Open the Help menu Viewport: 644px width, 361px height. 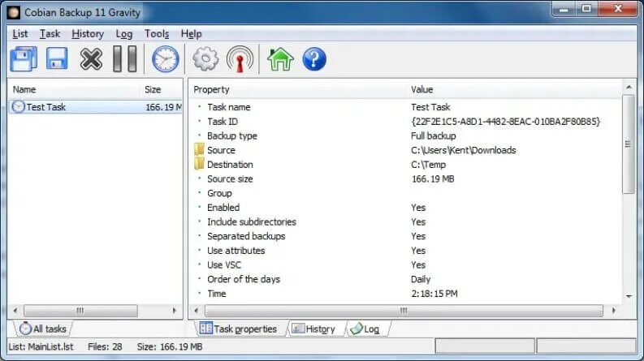pyautogui.click(x=191, y=33)
